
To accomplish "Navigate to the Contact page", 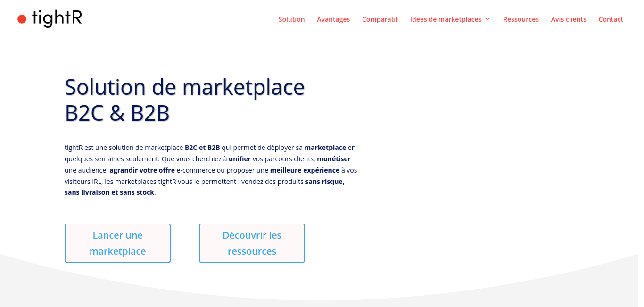I will pos(611,19).
